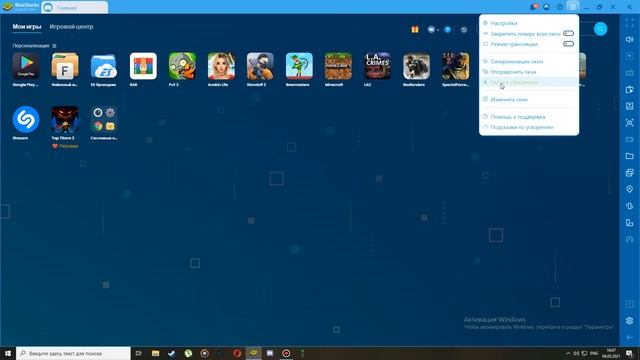Launch the Shazam app
640x360 pixels.
coord(26,119)
